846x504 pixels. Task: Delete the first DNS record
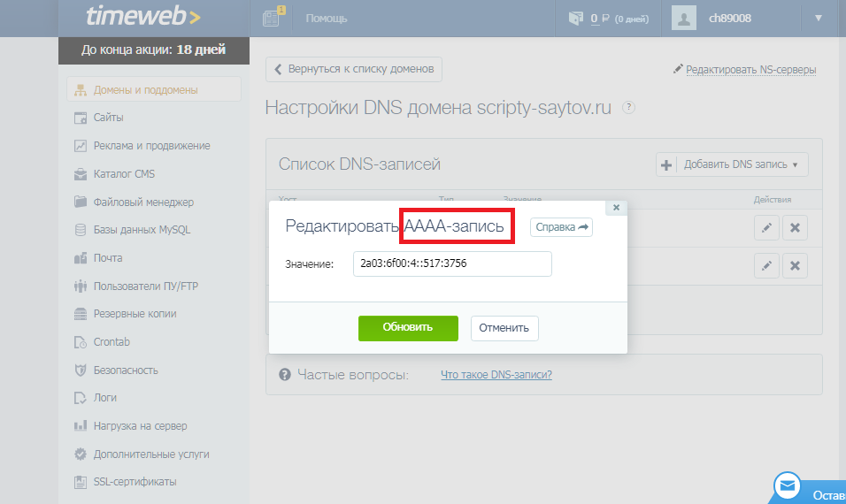tap(795, 227)
